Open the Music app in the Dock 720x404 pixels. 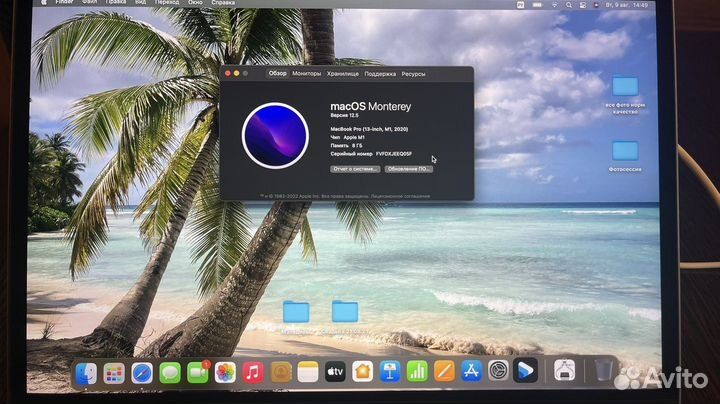pyautogui.click(x=253, y=372)
